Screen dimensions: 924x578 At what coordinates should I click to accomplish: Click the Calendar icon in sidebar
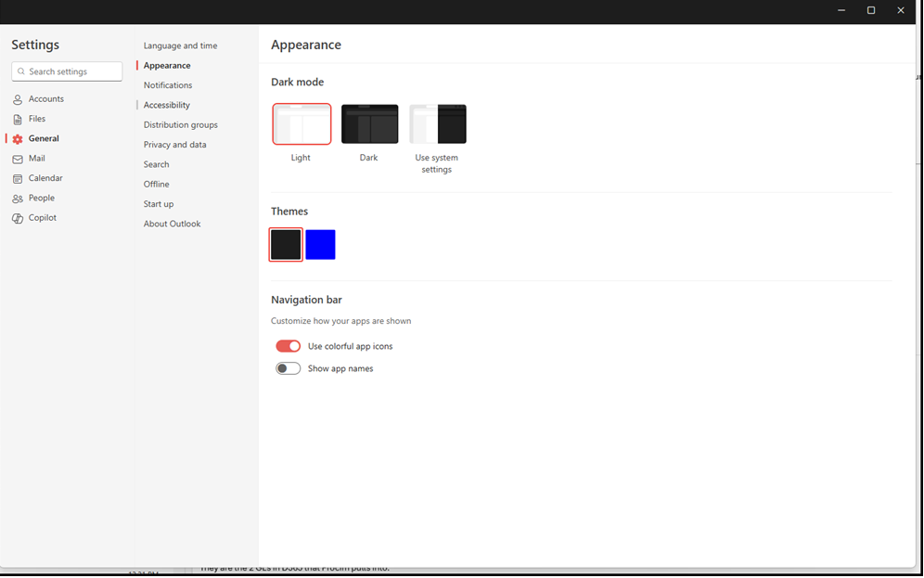[18, 178]
